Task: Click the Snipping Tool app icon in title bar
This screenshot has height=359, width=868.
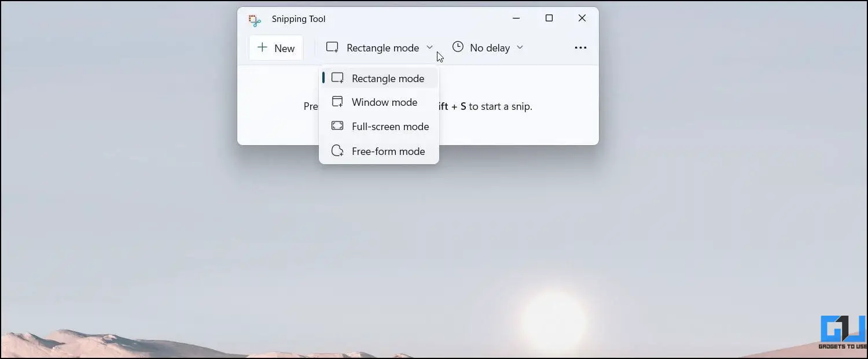Action: pyautogui.click(x=255, y=20)
